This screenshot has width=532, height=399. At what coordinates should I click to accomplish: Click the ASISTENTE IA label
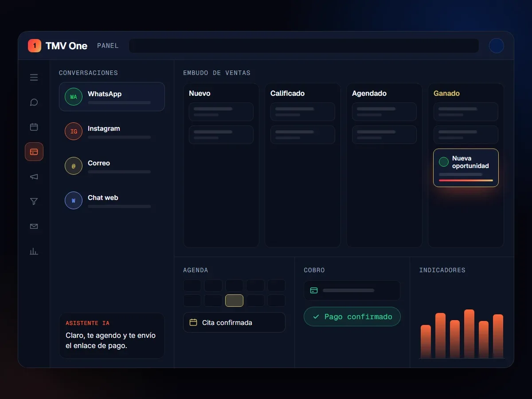pos(87,323)
